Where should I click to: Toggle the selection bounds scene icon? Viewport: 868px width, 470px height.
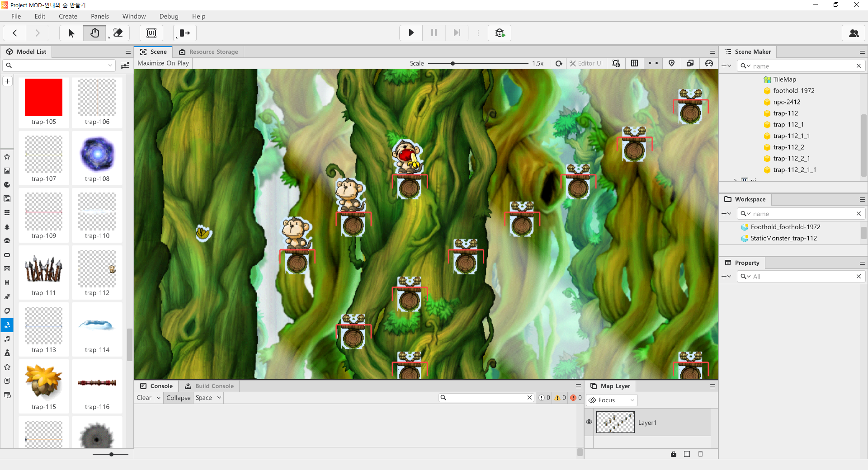(x=616, y=63)
